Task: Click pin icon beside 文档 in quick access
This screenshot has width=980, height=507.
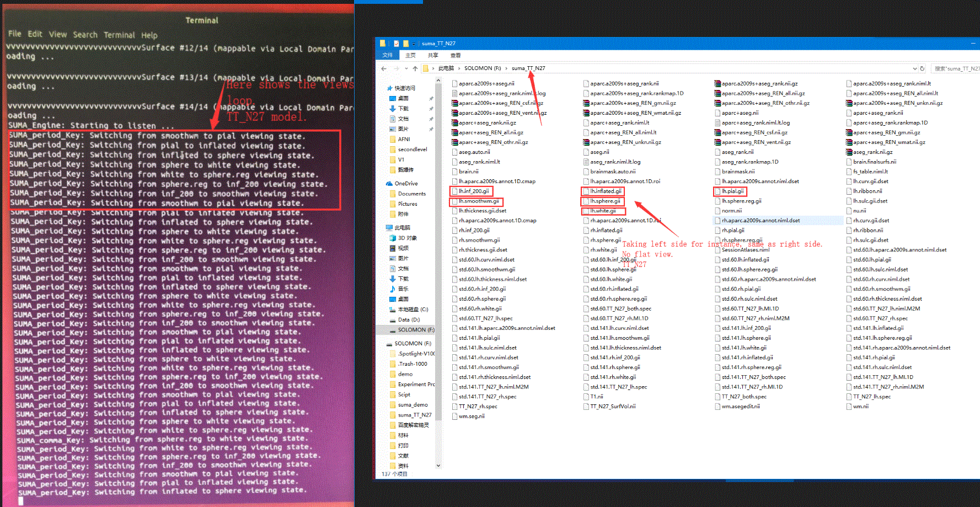Action: [431, 119]
